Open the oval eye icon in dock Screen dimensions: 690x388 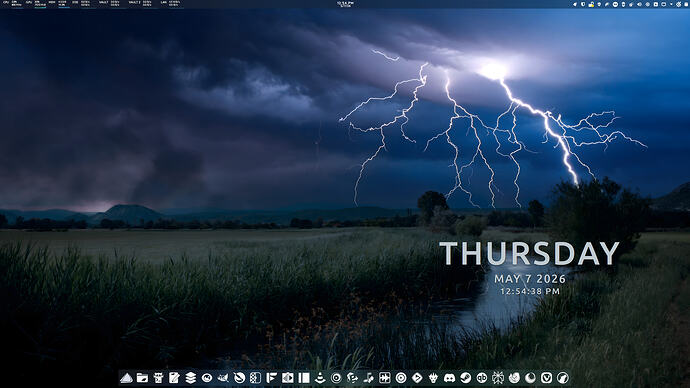pos(207,378)
